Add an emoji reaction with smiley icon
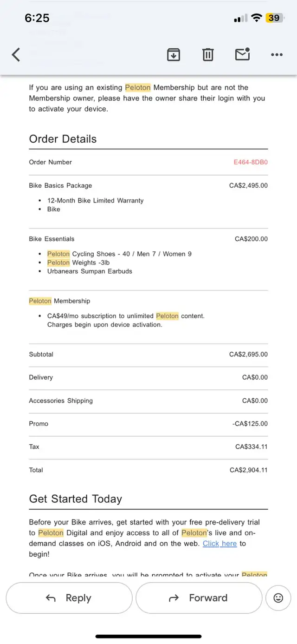 (x=278, y=598)
